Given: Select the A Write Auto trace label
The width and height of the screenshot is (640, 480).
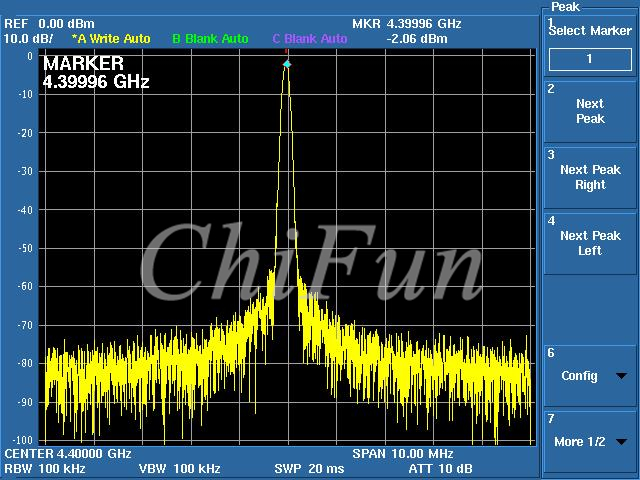Looking at the screenshot, I should point(111,39).
